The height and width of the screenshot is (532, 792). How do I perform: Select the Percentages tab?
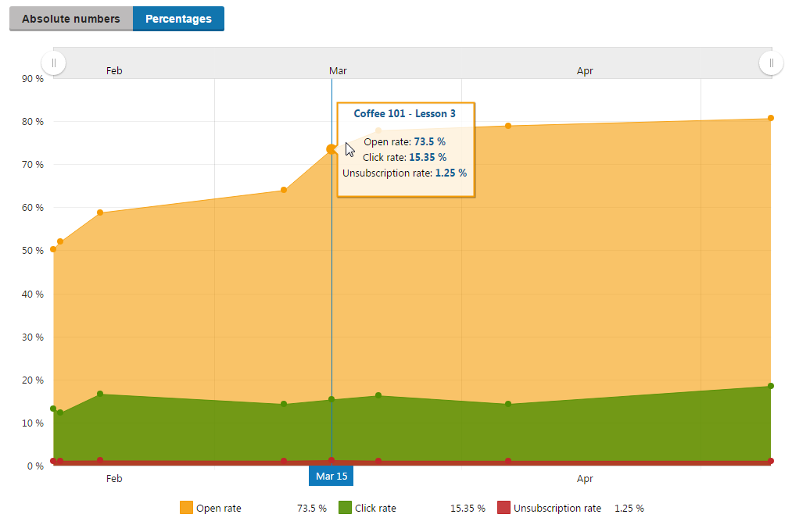pos(178,18)
